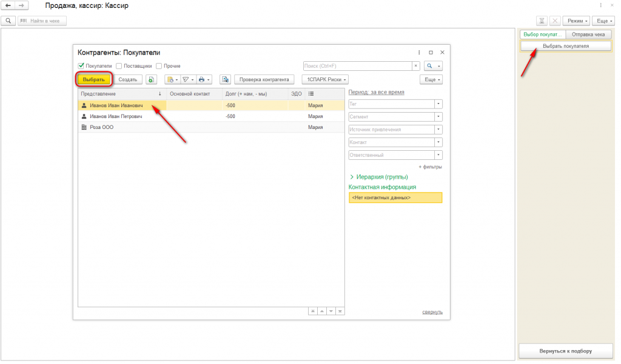Jump to last row with the list navigation icon
Viewport: 621px width, 364px height.
tap(340, 311)
